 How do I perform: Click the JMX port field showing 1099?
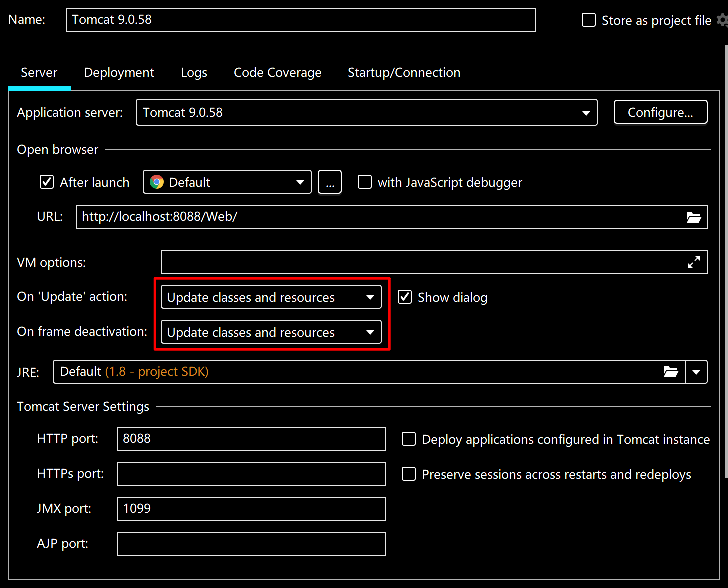point(251,509)
